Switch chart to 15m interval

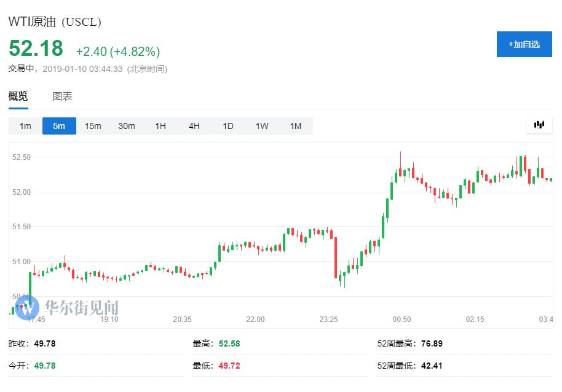tap(93, 126)
